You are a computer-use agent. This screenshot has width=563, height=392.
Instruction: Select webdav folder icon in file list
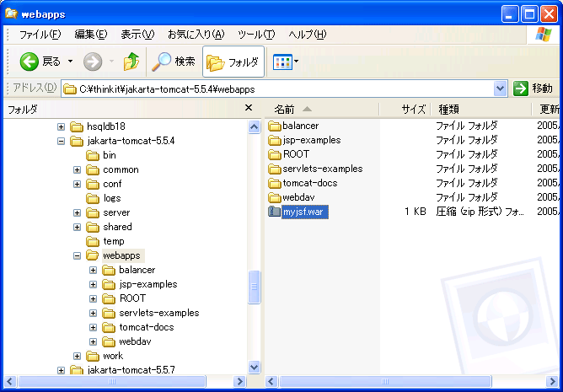tap(275, 197)
